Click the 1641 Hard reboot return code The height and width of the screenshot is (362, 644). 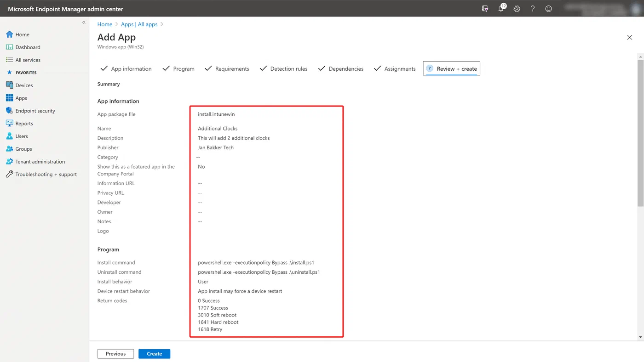(218, 322)
